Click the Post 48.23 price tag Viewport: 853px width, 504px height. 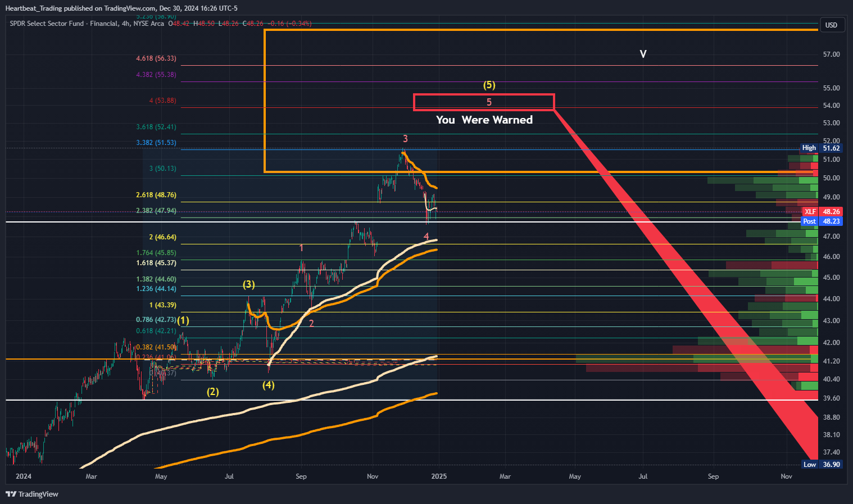pyautogui.click(x=821, y=221)
